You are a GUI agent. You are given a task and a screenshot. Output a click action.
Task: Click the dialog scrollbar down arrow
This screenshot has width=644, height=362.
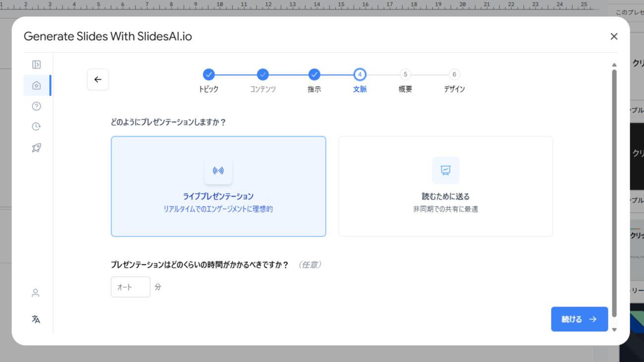pyautogui.click(x=614, y=330)
